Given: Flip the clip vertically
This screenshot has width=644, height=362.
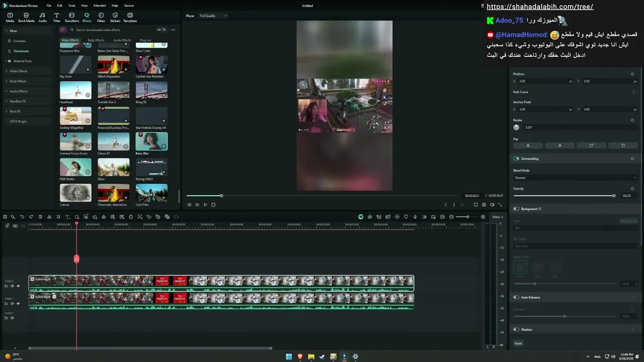Looking at the screenshot, I should coord(559,145).
